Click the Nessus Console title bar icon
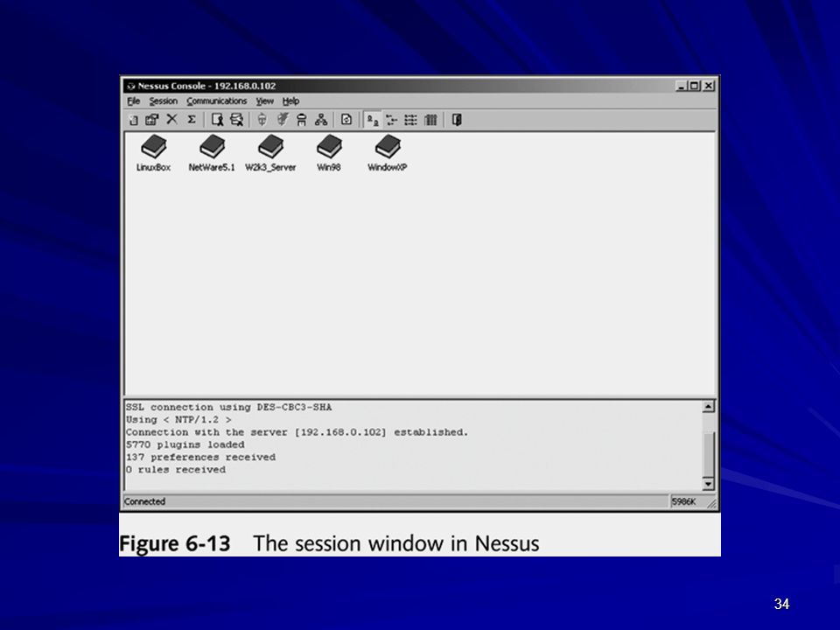Screen dimensions: 840x630 click(130, 86)
